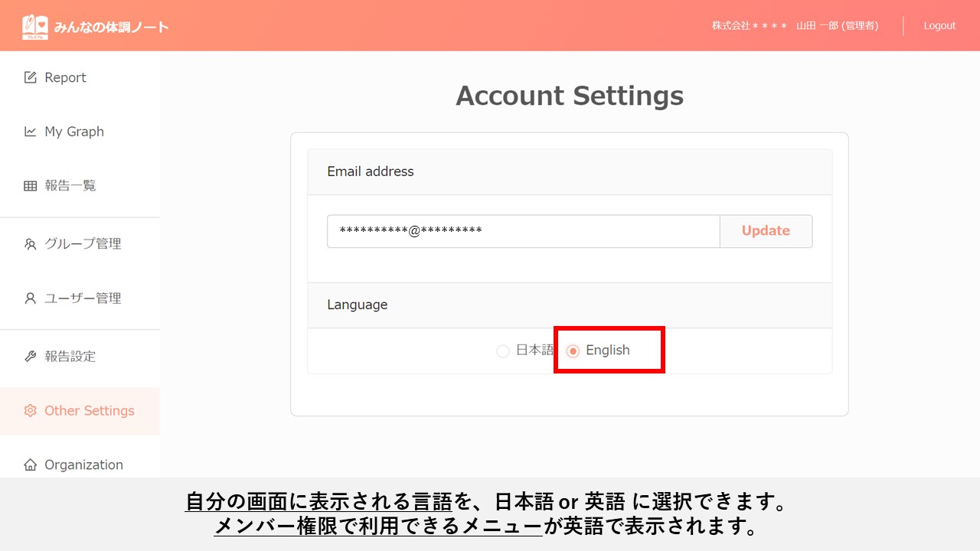Log out using the Logout link
The height and width of the screenshot is (551, 980).
(x=939, y=26)
